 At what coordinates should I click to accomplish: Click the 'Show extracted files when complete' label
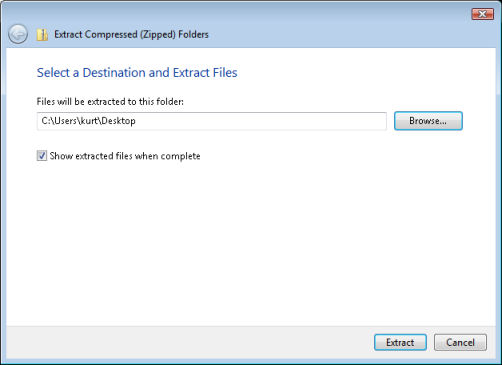click(125, 156)
